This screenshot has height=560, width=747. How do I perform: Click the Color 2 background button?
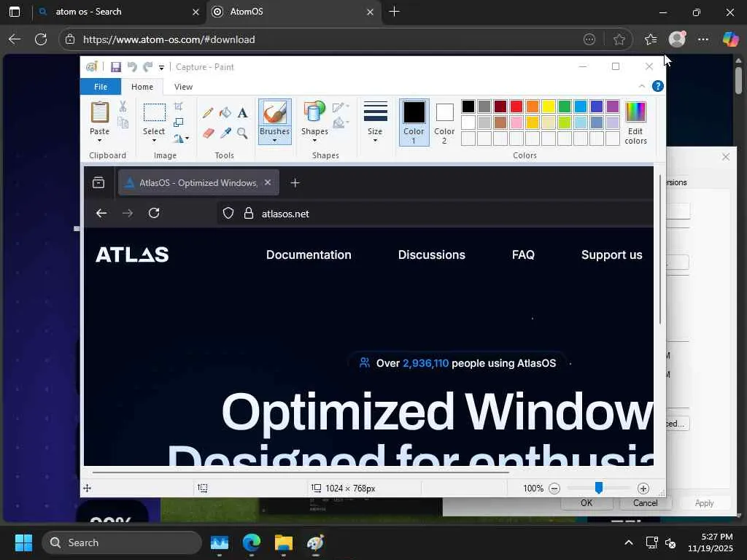coord(444,122)
